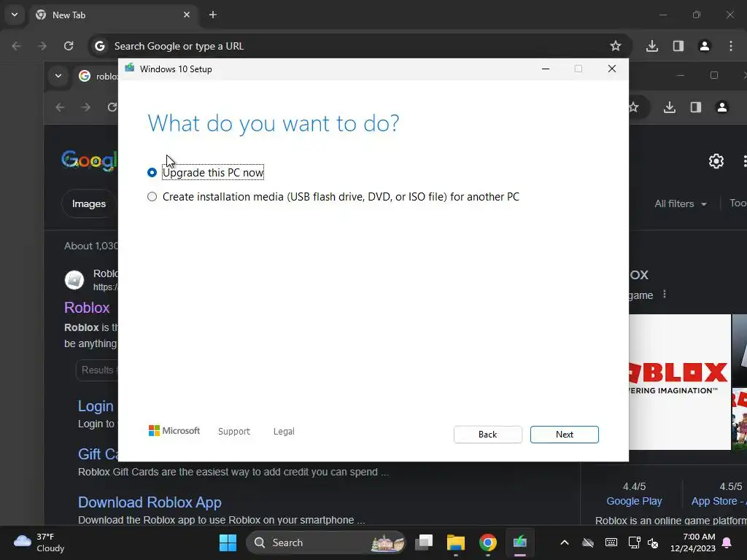Close the New Tab browser tab

187,15
